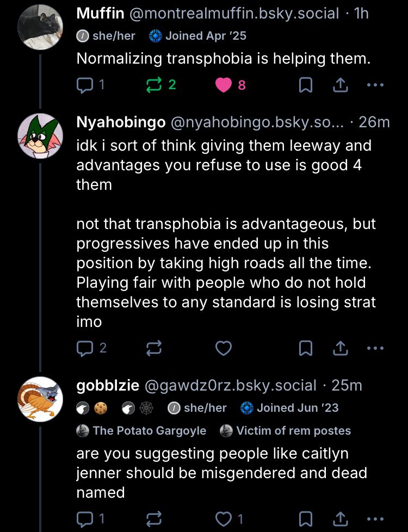408x532 pixels.
Task: View The Potato Gargoyle badge
Action: pyautogui.click(x=141, y=430)
